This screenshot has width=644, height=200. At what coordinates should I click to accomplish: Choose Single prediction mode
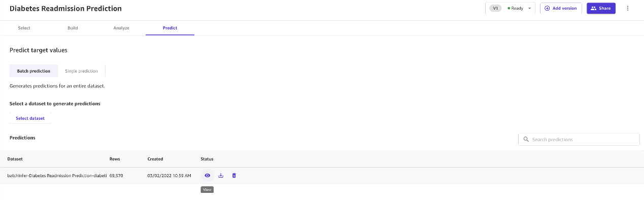[x=81, y=71]
